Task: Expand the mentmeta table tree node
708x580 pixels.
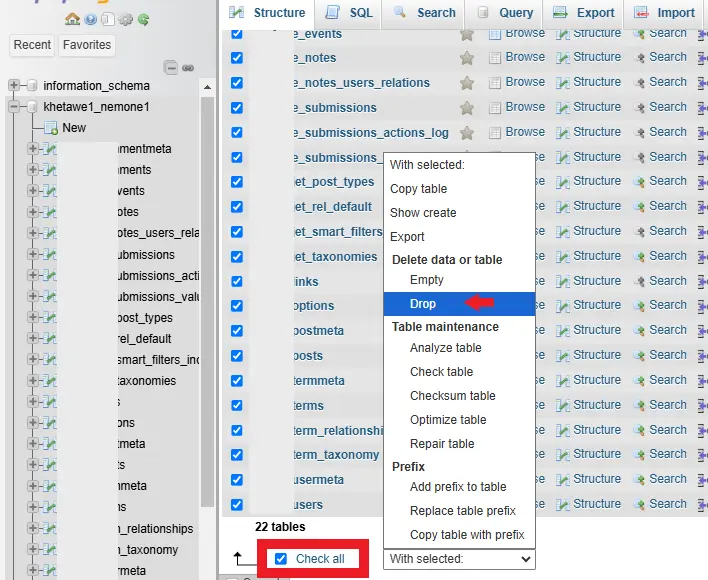Action: click(32, 148)
